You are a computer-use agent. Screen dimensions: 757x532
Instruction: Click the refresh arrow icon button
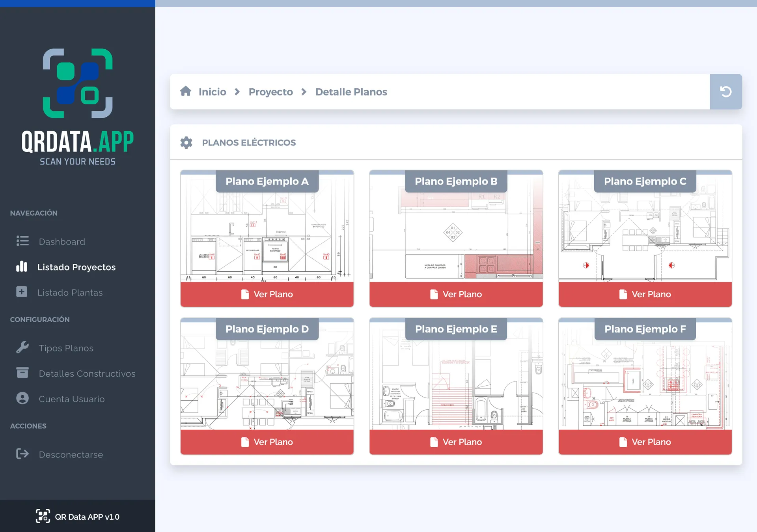coord(725,91)
